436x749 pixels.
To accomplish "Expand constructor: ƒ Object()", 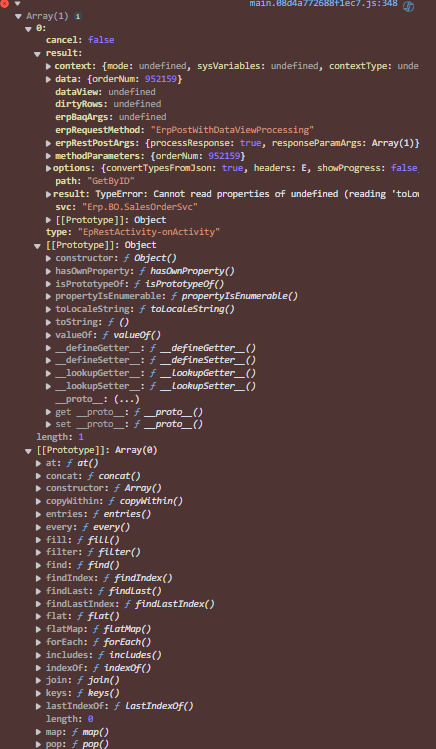I will pyautogui.click(x=49, y=258).
